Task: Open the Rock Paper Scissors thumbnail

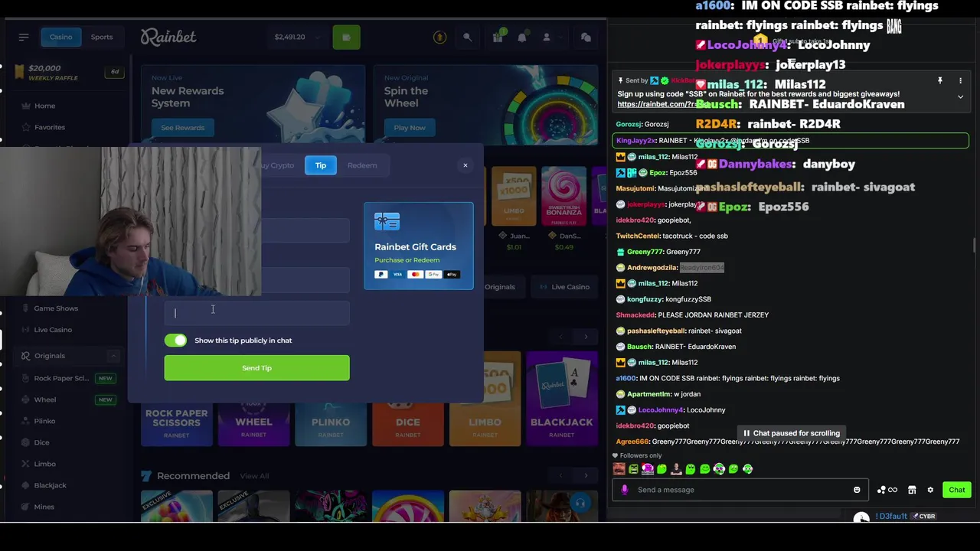Action: (176, 423)
